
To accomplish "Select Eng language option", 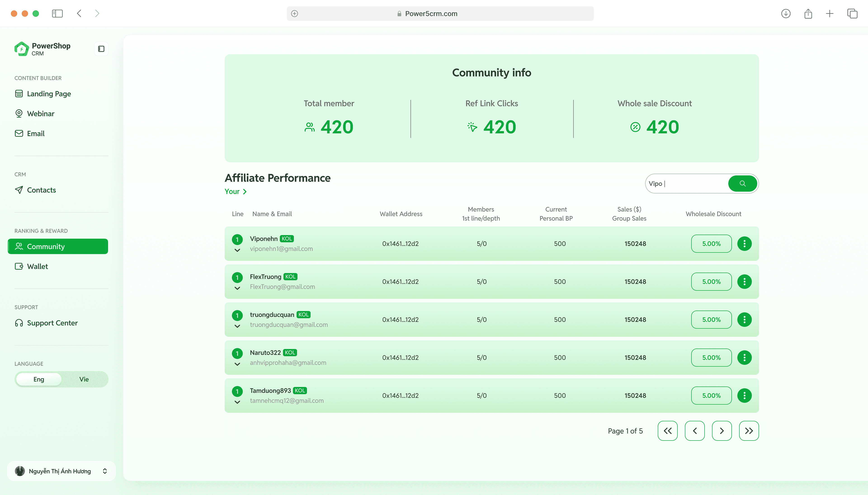I will pos(39,379).
